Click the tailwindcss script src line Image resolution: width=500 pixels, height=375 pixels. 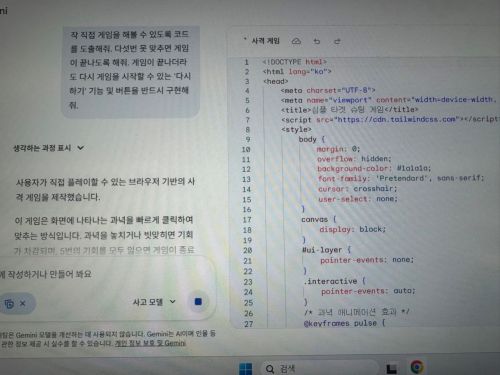(x=389, y=119)
